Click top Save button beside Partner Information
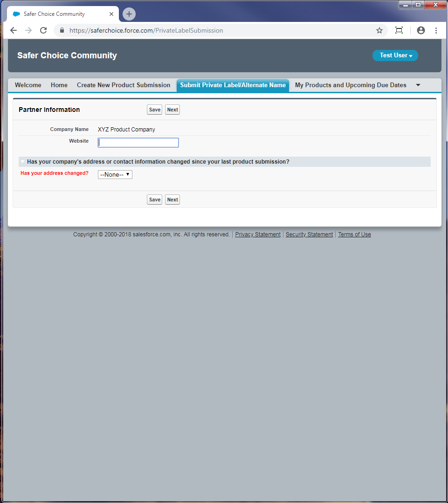 point(155,110)
